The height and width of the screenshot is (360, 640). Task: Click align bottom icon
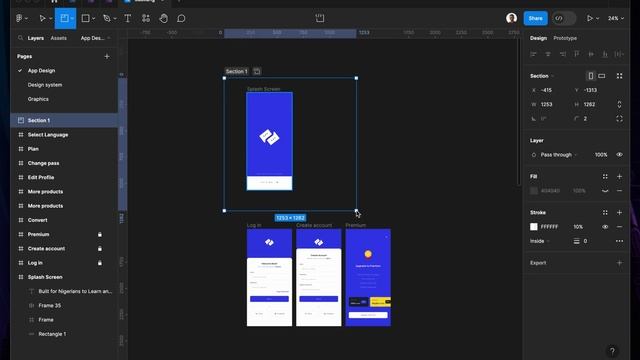605,54
